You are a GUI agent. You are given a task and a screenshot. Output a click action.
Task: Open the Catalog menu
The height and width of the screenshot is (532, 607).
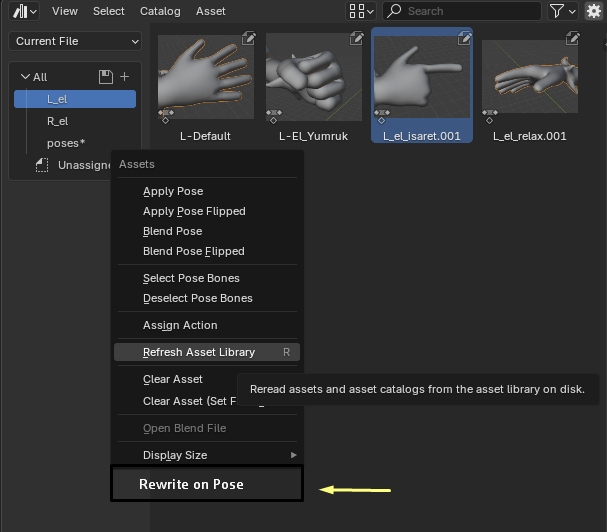[160, 11]
